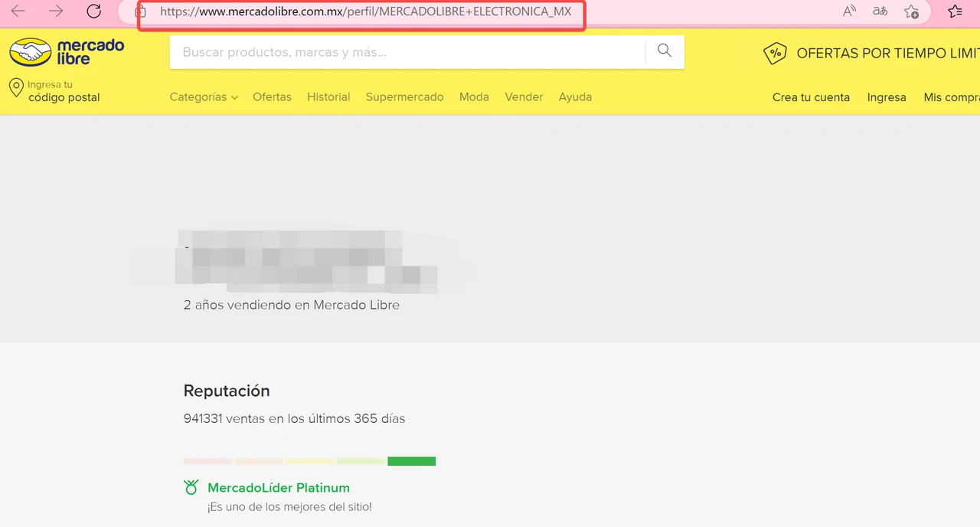Expand the Categorías dropdown

pyautogui.click(x=204, y=97)
